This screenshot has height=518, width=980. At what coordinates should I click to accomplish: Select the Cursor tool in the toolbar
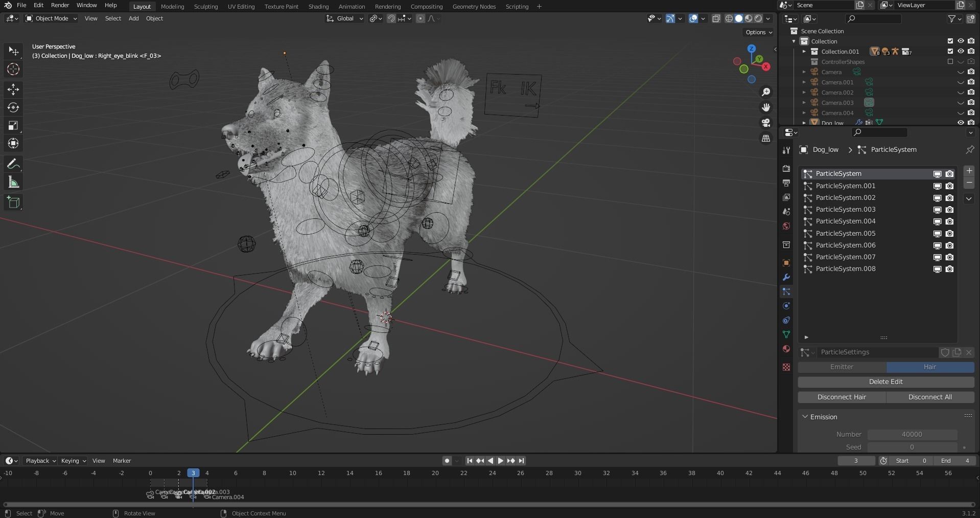13,69
